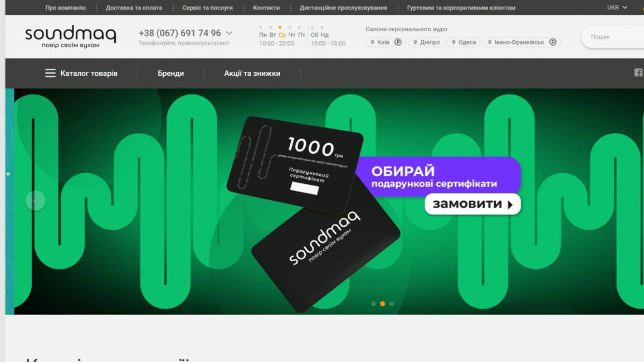Open the UKR language dropdown
Viewport: 644px width, 362px height.
(x=617, y=7)
